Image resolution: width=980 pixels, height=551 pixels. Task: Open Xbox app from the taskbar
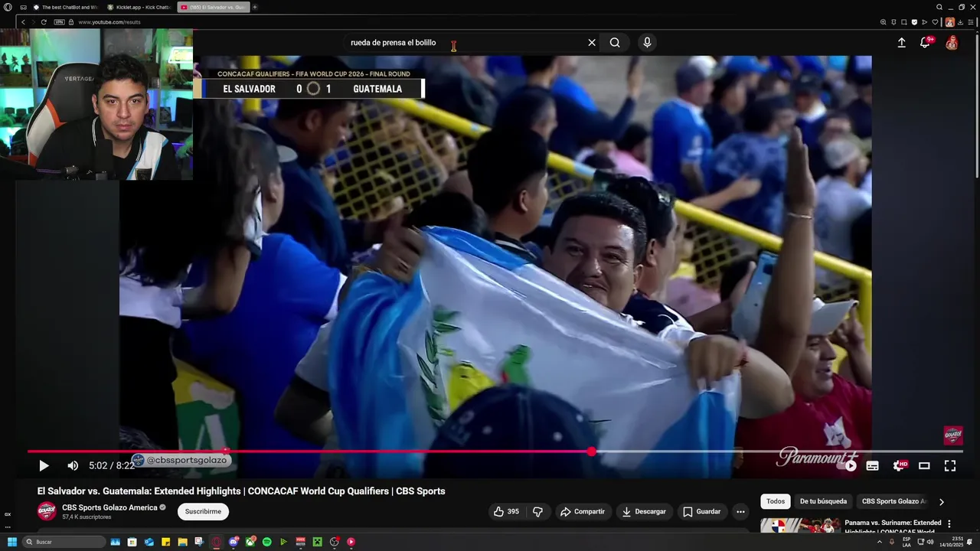250,542
